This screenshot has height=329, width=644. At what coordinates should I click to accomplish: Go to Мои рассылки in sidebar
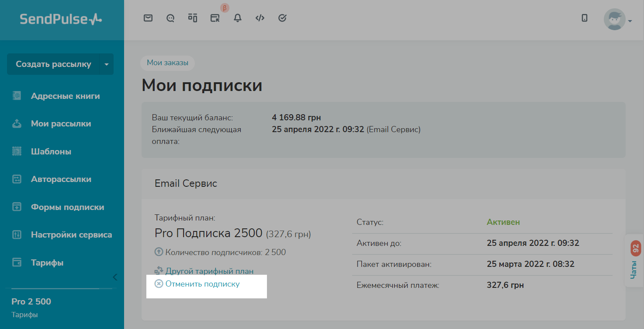point(61,124)
